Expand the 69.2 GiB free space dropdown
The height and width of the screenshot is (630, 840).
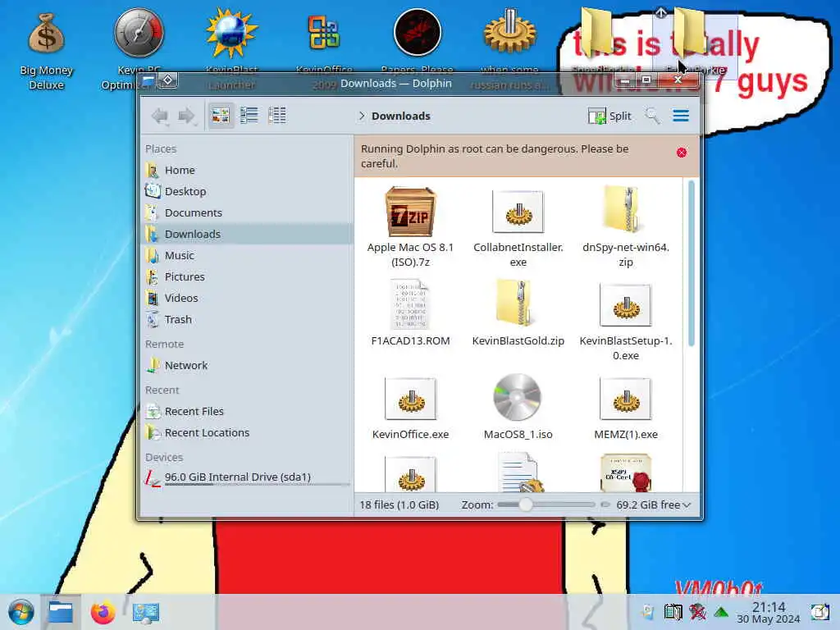tap(653, 504)
